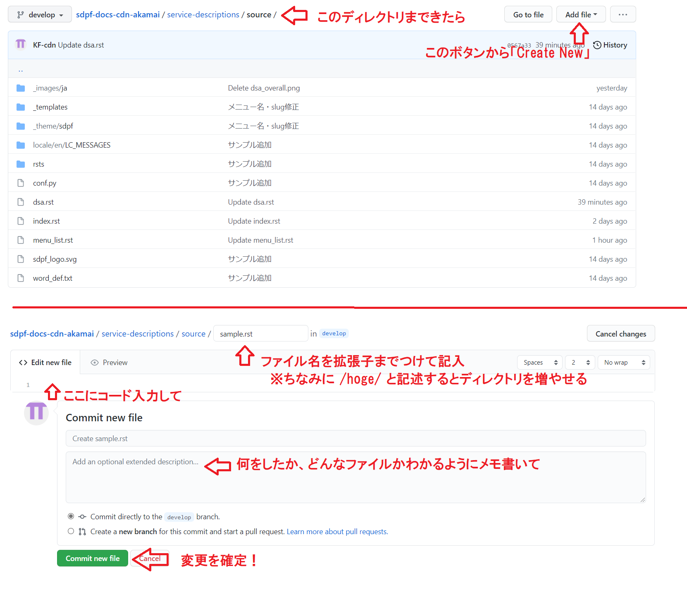The height and width of the screenshot is (616, 687).
Task: Open the 'Update index.rst' commit message
Action: point(254,221)
